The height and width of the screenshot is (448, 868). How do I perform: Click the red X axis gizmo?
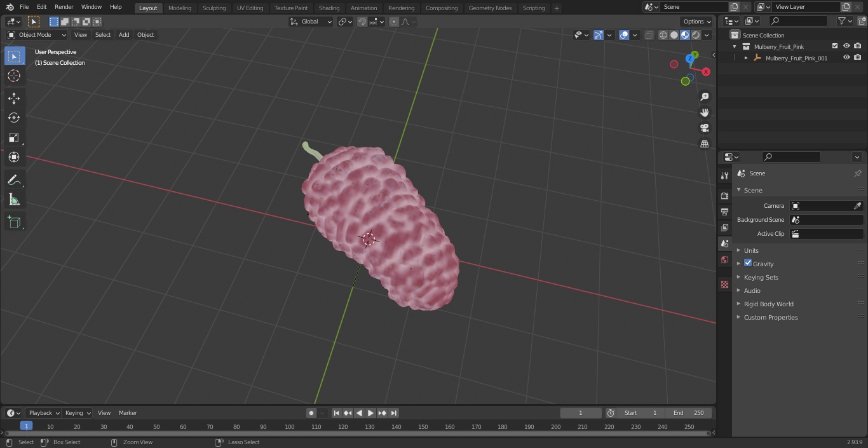pyautogui.click(x=705, y=72)
